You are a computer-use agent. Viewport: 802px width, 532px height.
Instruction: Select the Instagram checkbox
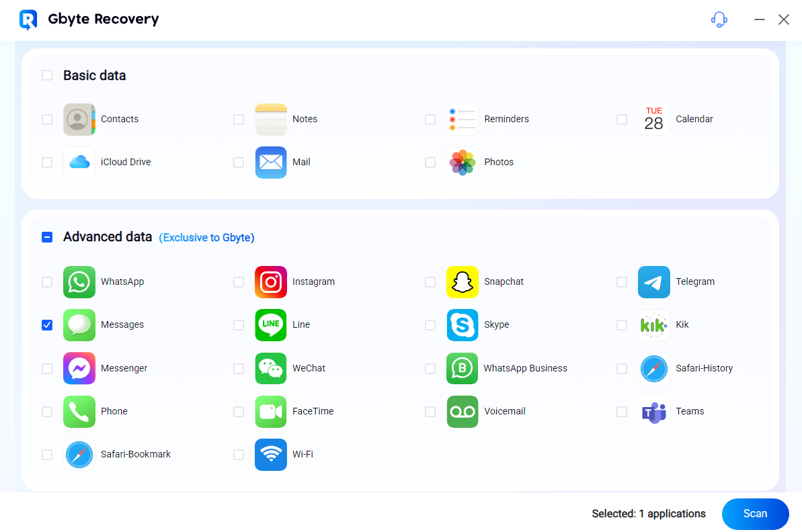click(239, 282)
